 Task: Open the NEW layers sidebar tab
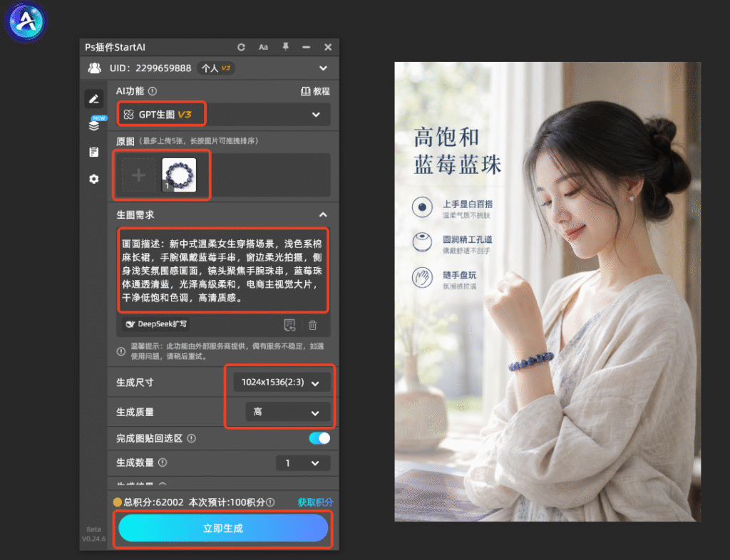pyautogui.click(x=94, y=125)
